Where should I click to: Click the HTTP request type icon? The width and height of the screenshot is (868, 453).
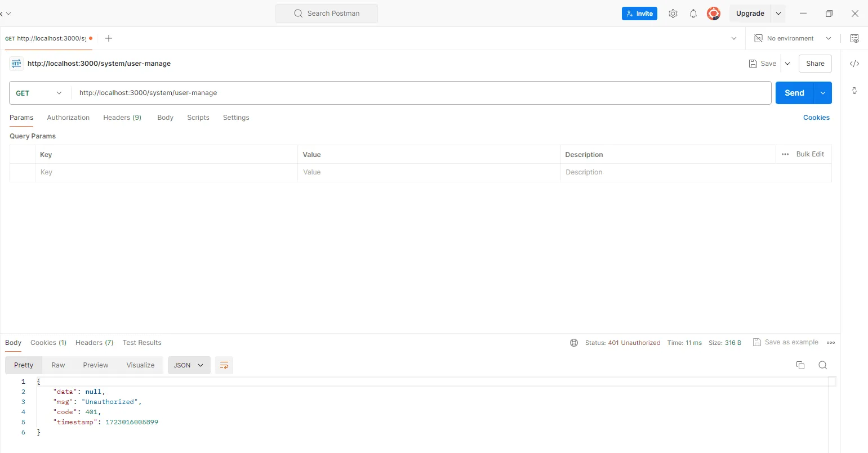click(16, 64)
